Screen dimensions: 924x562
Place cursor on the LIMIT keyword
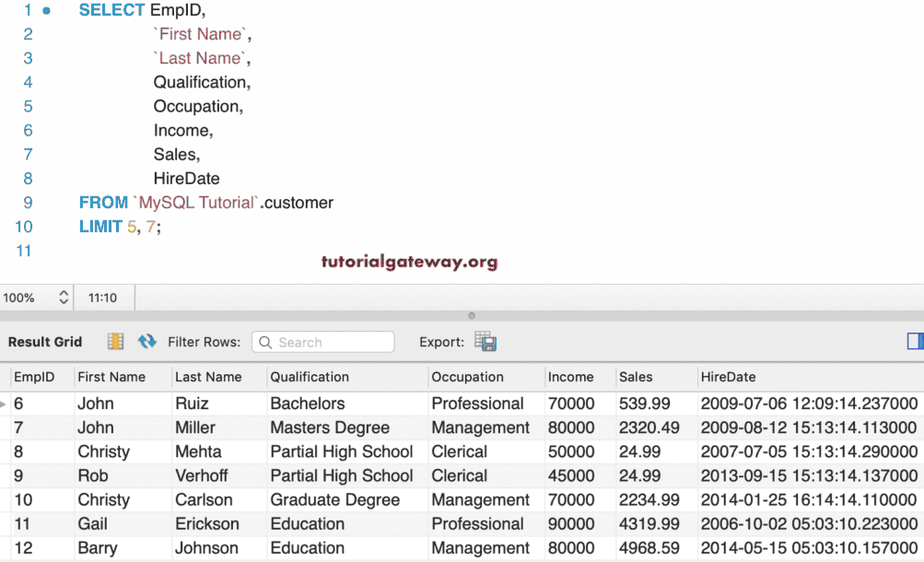[100, 227]
